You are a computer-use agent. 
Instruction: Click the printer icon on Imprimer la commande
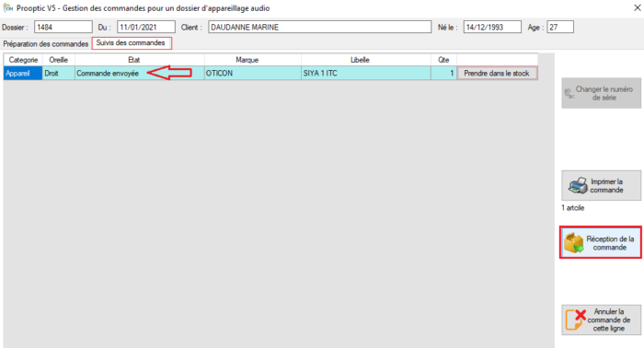(x=578, y=186)
